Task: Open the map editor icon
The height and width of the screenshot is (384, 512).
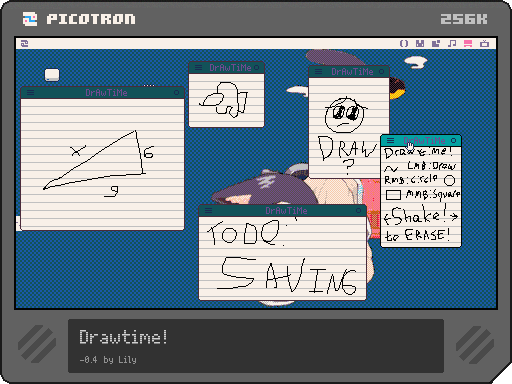Action: tap(436, 43)
